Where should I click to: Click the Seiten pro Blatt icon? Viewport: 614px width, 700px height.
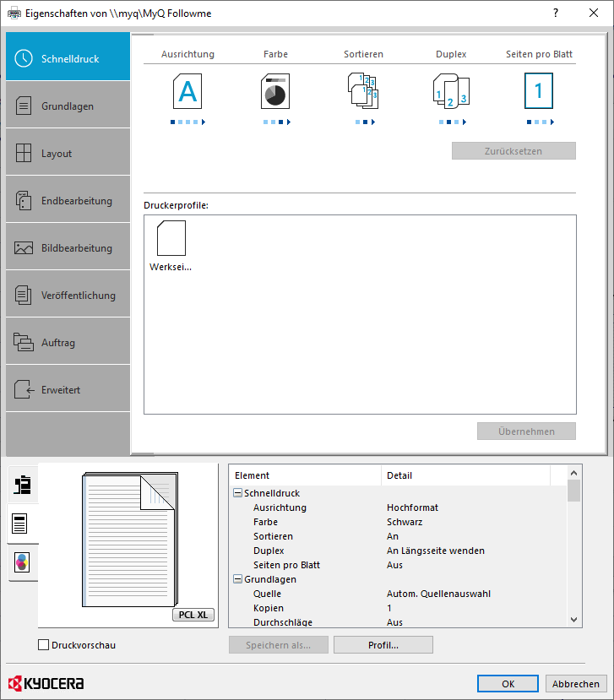point(538,91)
